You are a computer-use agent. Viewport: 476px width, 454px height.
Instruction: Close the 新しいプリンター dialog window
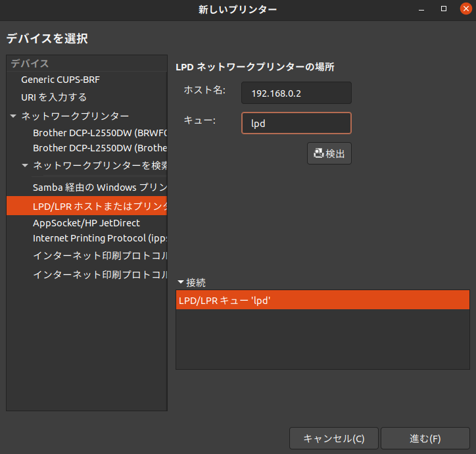click(462, 9)
